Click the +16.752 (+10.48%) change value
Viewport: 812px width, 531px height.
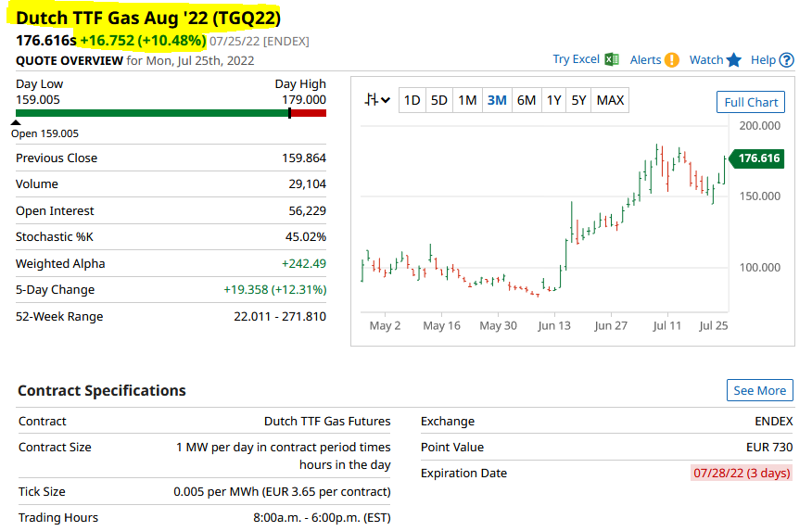143,41
